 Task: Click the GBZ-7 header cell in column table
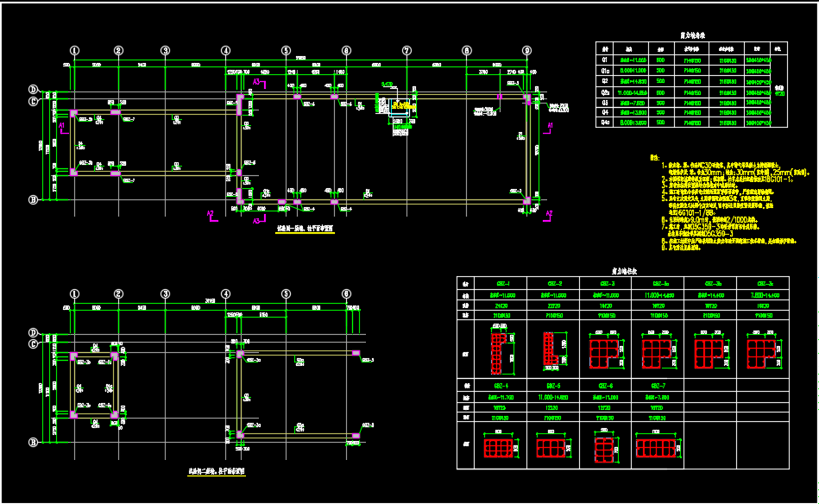[658, 386]
